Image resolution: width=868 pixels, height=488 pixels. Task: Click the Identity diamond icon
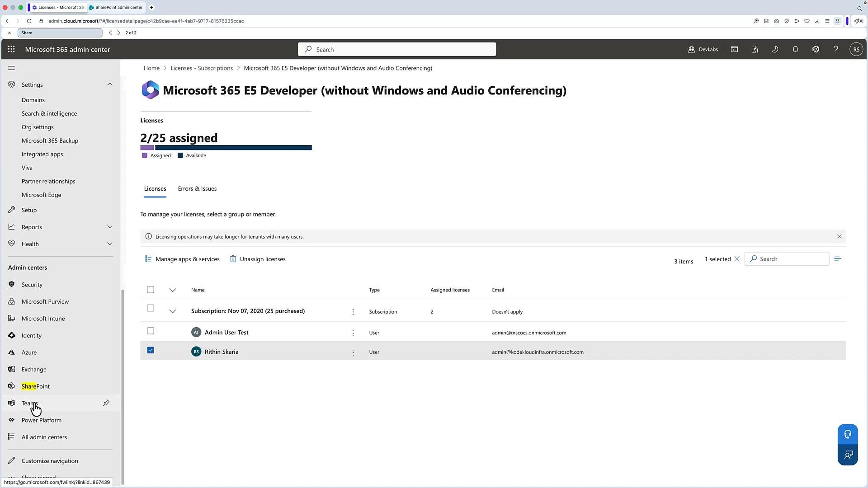point(12,335)
